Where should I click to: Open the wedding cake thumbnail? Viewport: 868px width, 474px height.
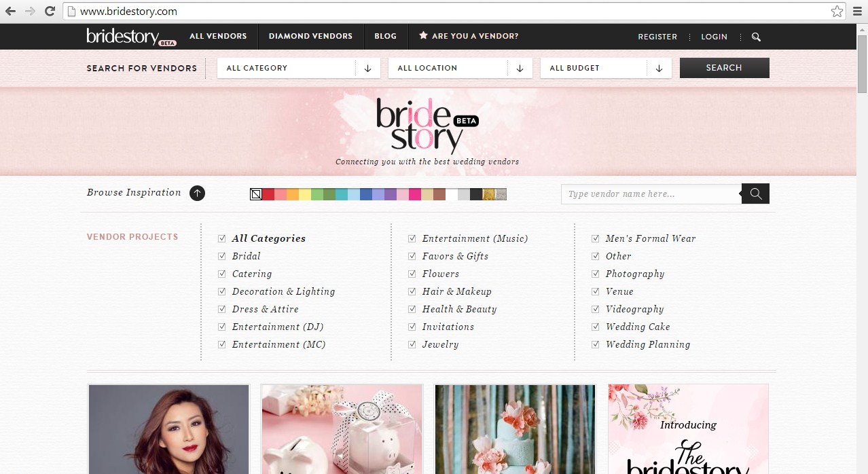515,429
